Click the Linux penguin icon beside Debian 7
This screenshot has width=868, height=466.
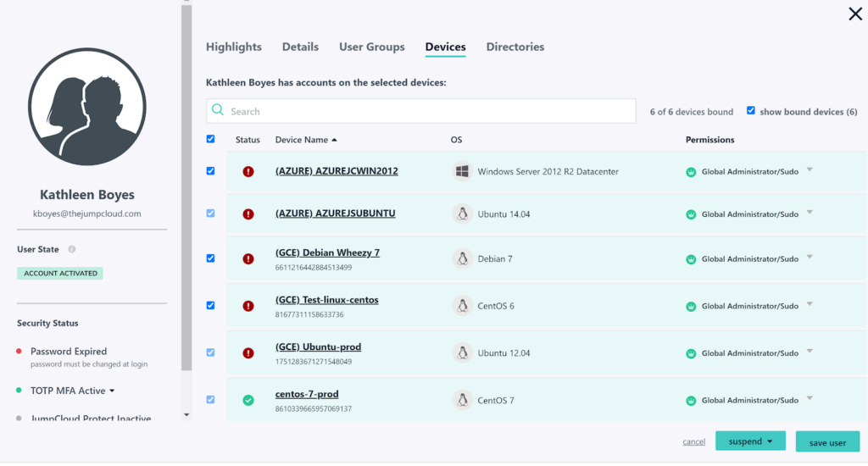[x=462, y=258]
